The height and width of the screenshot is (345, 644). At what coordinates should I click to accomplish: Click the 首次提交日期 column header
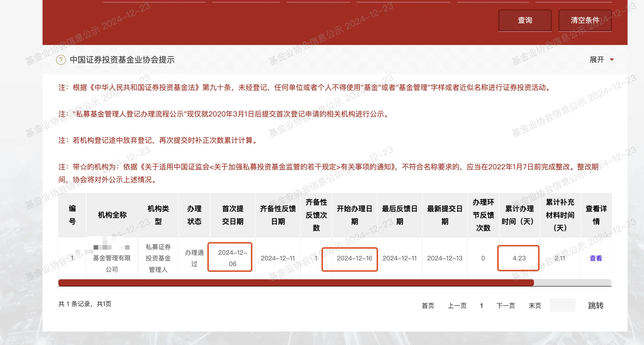(x=233, y=215)
